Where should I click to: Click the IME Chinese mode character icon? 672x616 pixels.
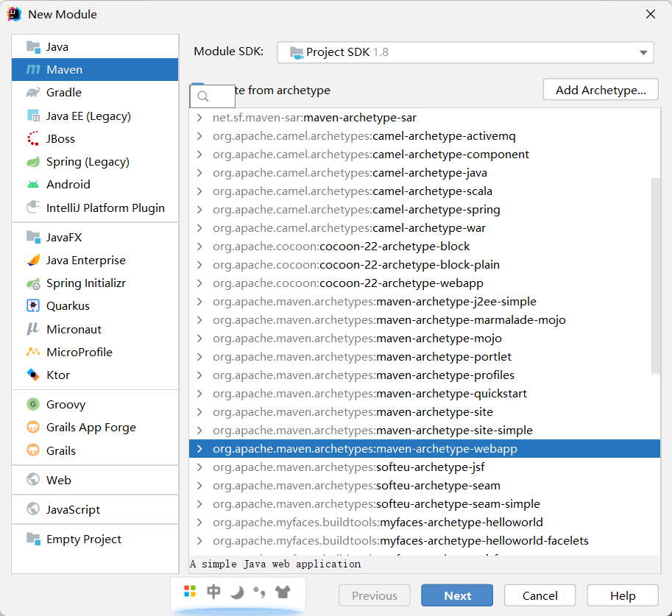pyautogui.click(x=213, y=592)
